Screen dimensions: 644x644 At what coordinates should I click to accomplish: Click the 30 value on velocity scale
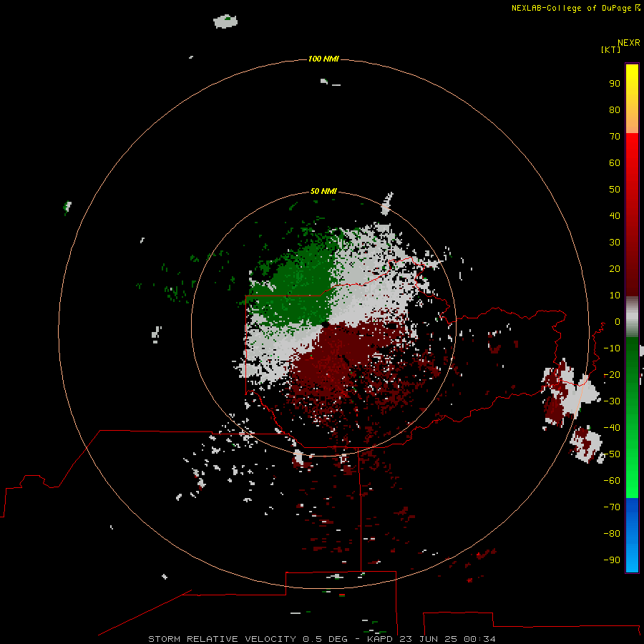pos(615,243)
